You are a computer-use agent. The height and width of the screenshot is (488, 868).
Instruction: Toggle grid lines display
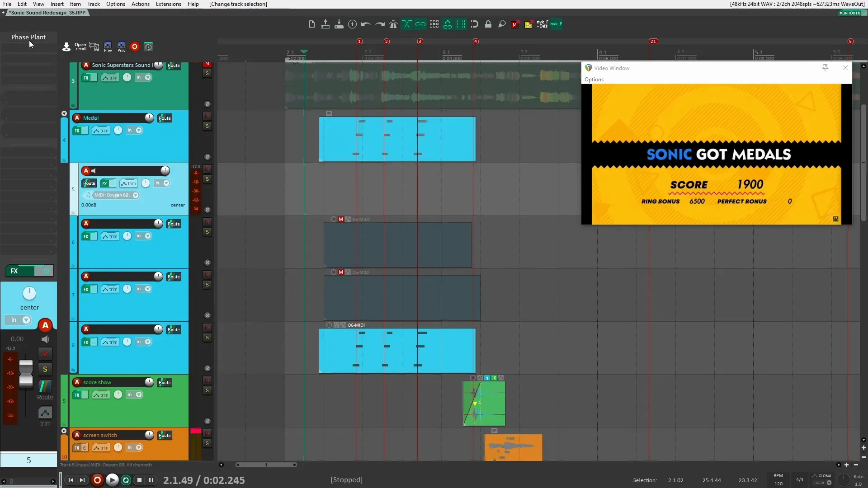click(461, 24)
